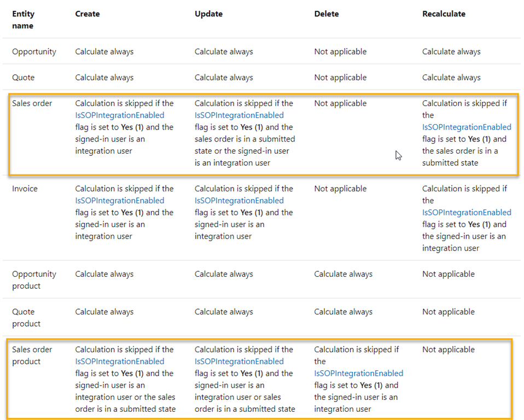
Task: Open IsSOPIntegrationEnabled link in Sales order product Create cell
Action: (119, 361)
